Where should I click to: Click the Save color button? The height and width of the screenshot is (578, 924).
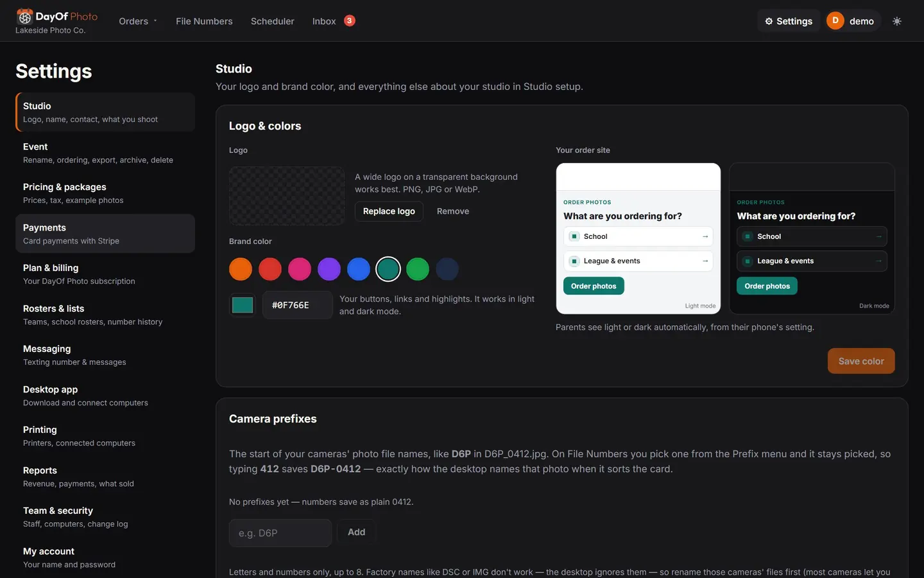(x=861, y=361)
